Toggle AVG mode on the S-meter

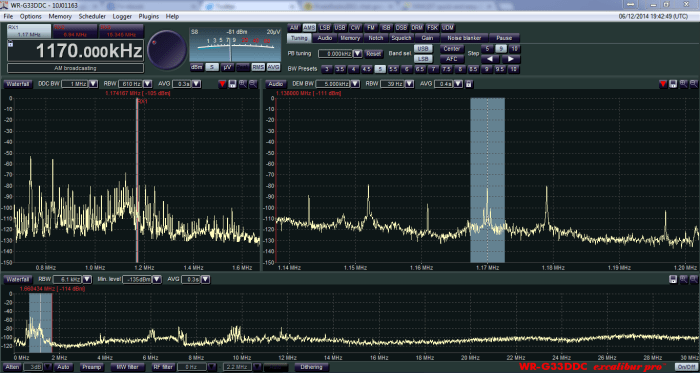pyautogui.click(x=274, y=67)
